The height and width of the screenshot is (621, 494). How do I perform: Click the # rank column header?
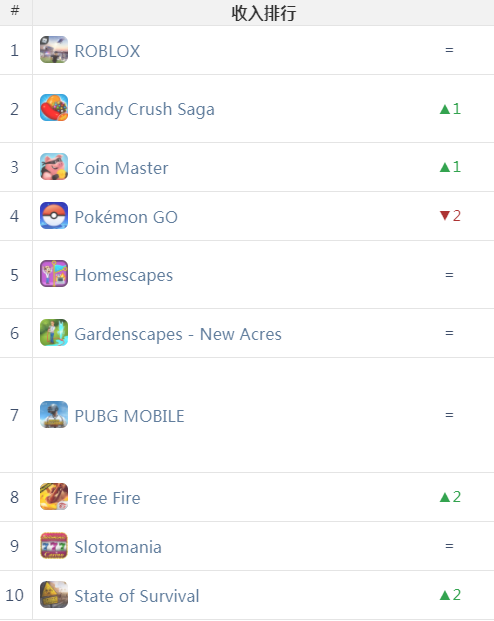pyautogui.click(x=15, y=11)
